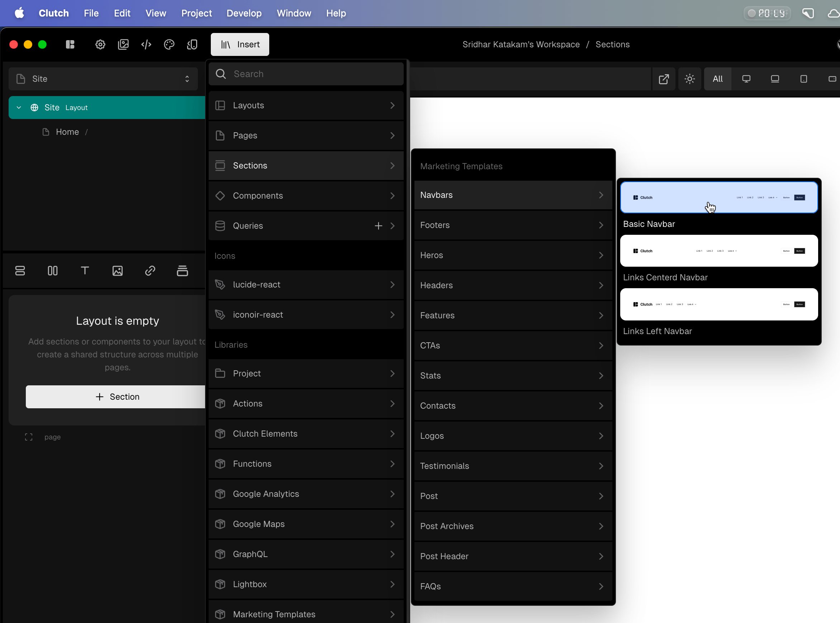Open the Sections category
The width and height of the screenshot is (840, 623).
tap(306, 166)
